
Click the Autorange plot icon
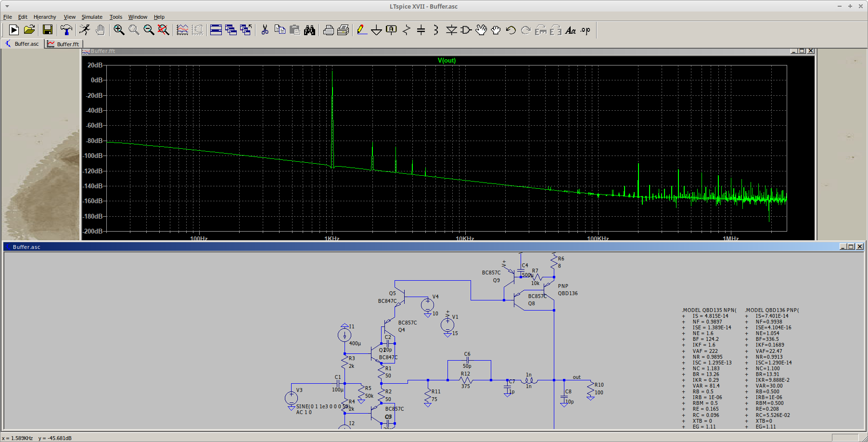tap(198, 30)
